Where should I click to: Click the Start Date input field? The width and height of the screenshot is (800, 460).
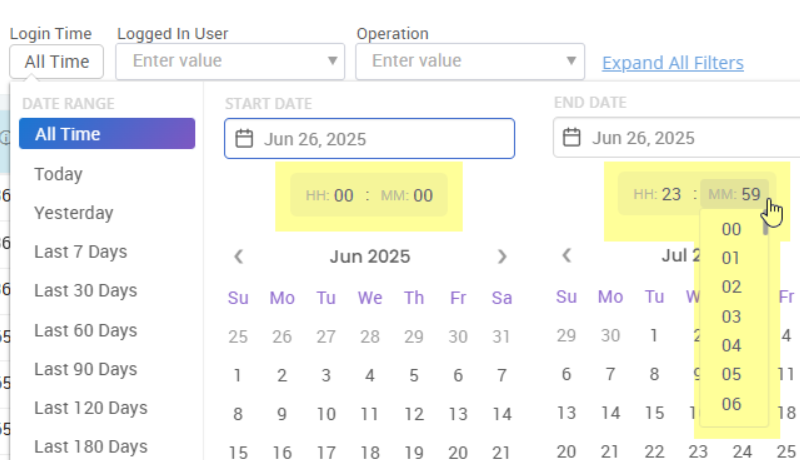click(x=380, y=139)
